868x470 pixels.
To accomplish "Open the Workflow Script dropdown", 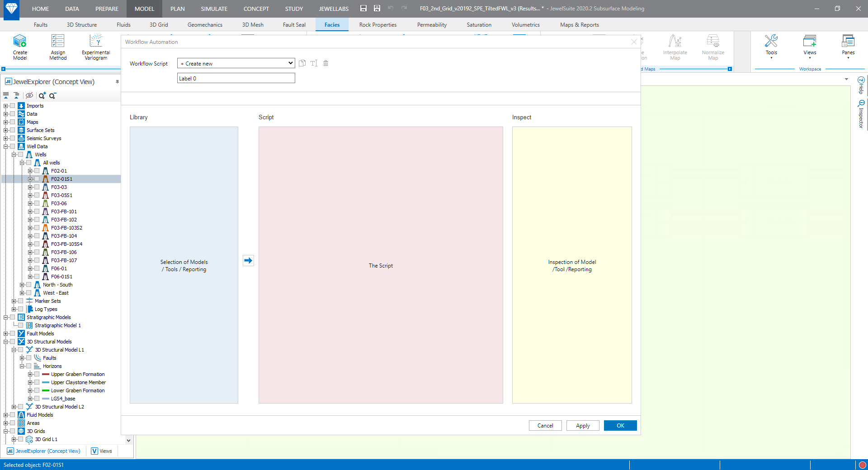I will (x=236, y=63).
